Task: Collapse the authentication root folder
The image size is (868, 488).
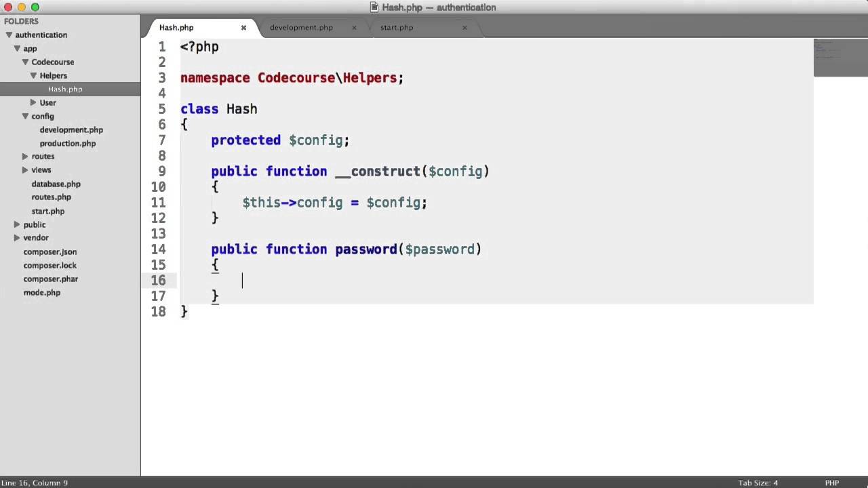Action: (x=9, y=35)
